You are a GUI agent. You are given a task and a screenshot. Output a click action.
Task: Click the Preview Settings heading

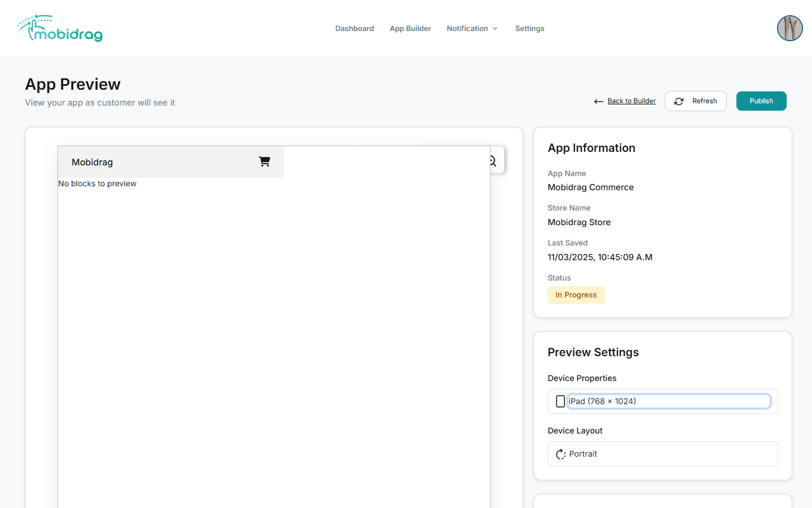pos(593,352)
